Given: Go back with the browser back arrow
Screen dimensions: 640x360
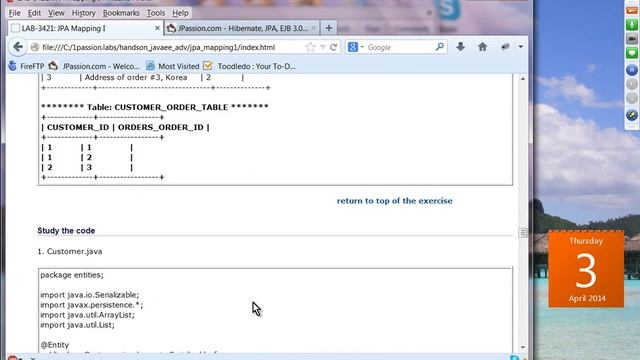Looking at the screenshot, I should click(x=18, y=47).
